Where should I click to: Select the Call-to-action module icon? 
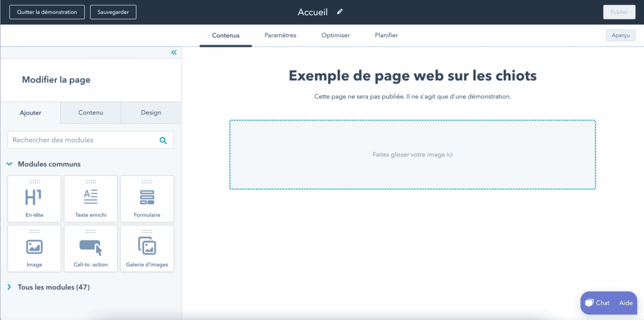click(91, 246)
